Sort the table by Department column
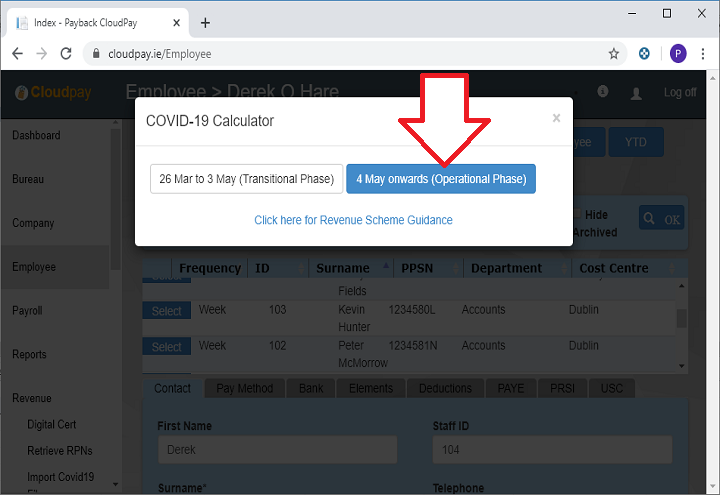The width and height of the screenshot is (720, 495). tap(506, 268)
